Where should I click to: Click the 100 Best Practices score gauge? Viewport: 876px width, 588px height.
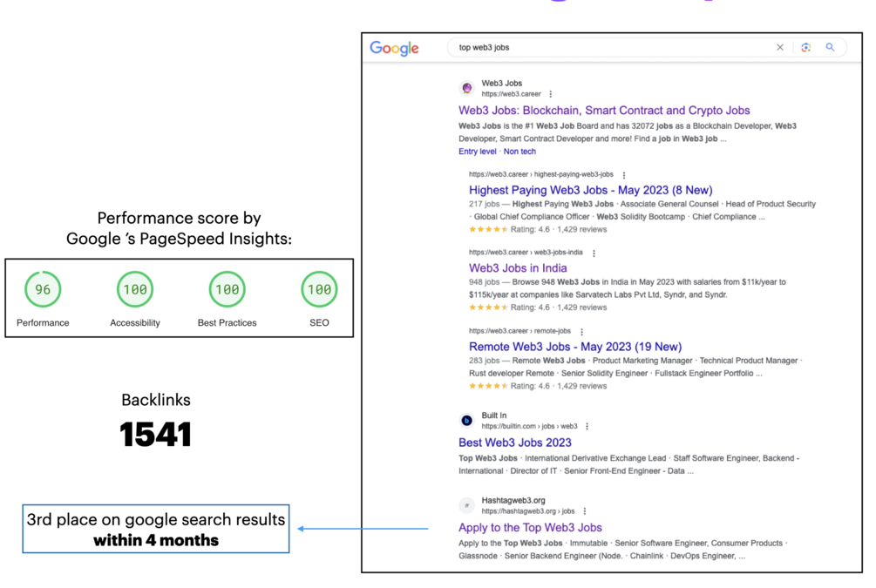tap(227, 289)
